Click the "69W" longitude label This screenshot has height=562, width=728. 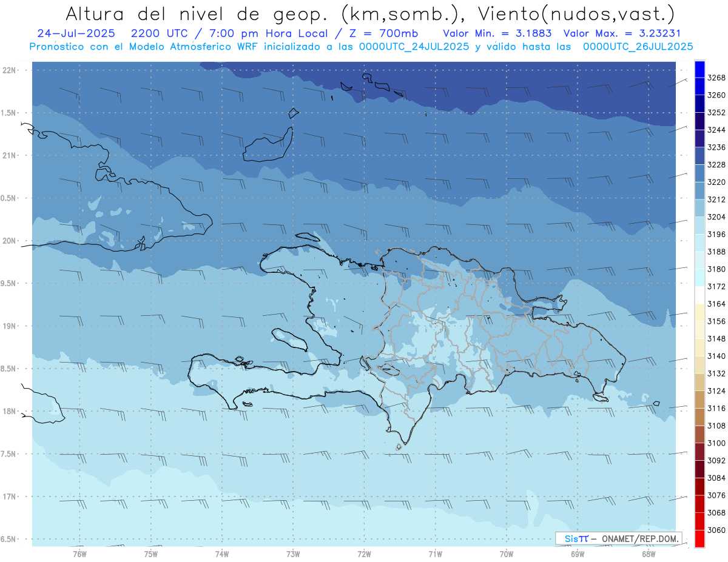coord(578,554)
